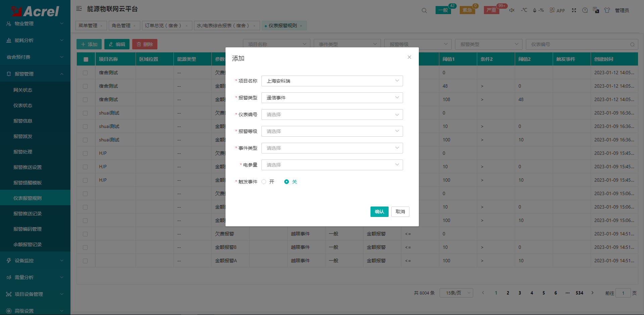Click the search icon in 仪表编号 field
Viewport: 644px width, 315px height.
tap(632, 44)
